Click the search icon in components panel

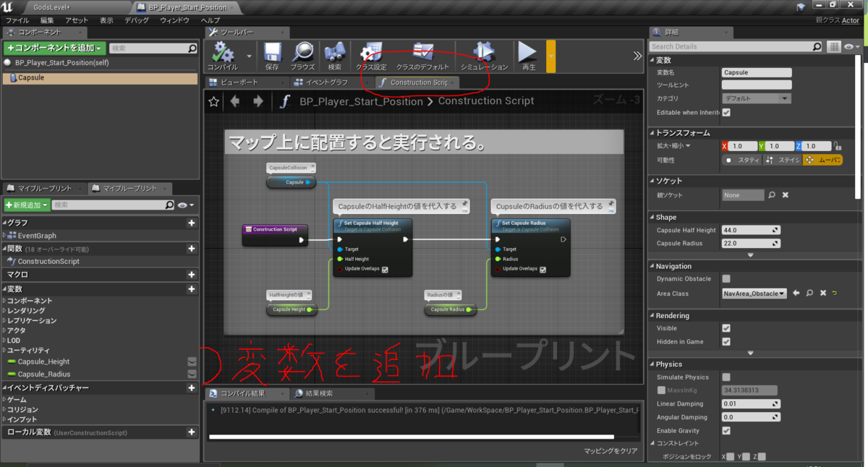point(192,48)
